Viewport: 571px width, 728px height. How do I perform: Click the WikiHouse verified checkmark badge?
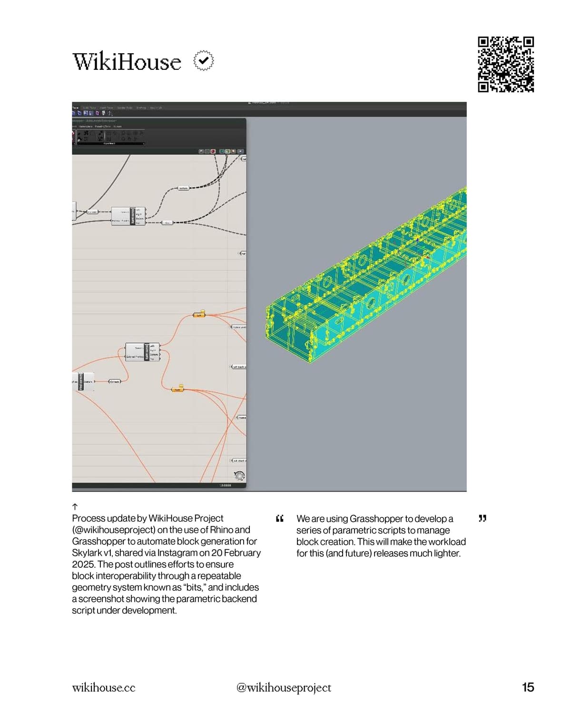point(204,61)
